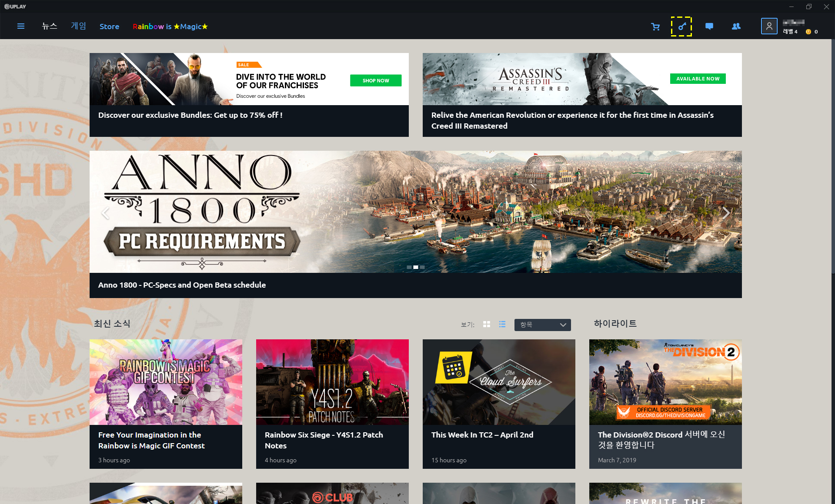Open the shopping cart icon
Screen dimensions: 835x504
[655, 27]
